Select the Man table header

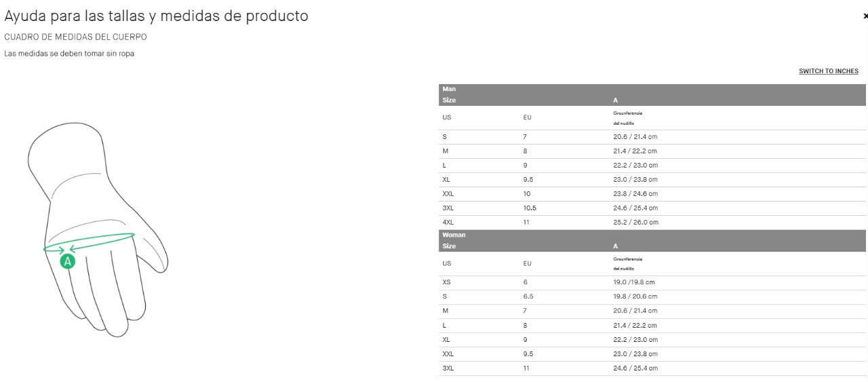449,89
